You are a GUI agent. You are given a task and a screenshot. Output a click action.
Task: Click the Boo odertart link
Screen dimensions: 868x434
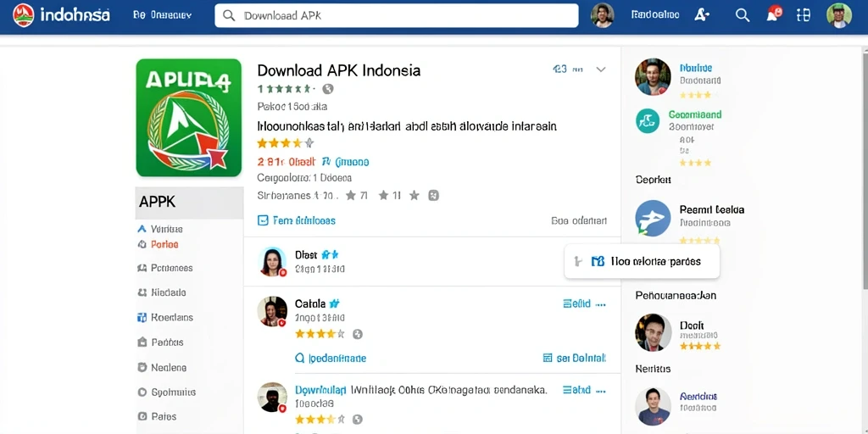579,220
